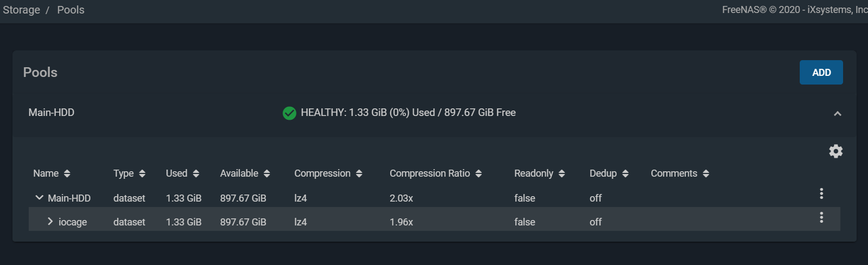
Task: Open the three-dot menu for iocage dataset
Action: 821,217
